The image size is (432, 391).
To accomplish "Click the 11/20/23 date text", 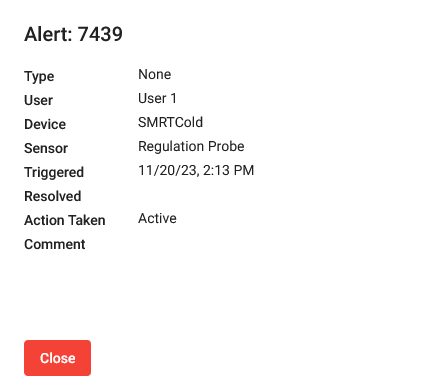I will [168, 170].
